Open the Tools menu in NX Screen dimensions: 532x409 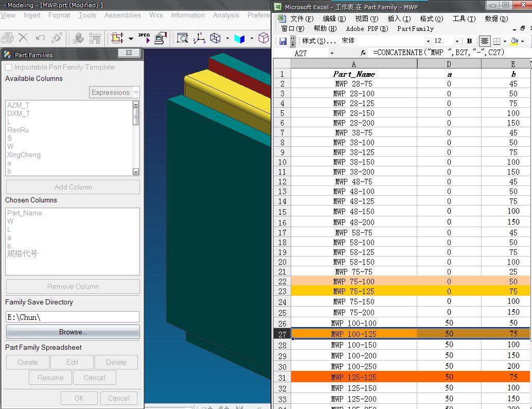[87, 15]
